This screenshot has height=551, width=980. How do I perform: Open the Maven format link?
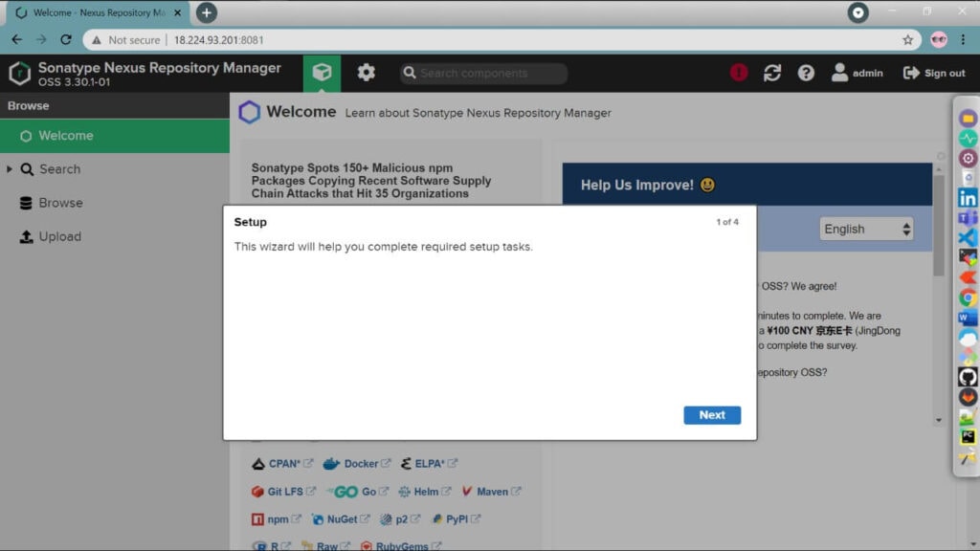[x=491, y=492]
